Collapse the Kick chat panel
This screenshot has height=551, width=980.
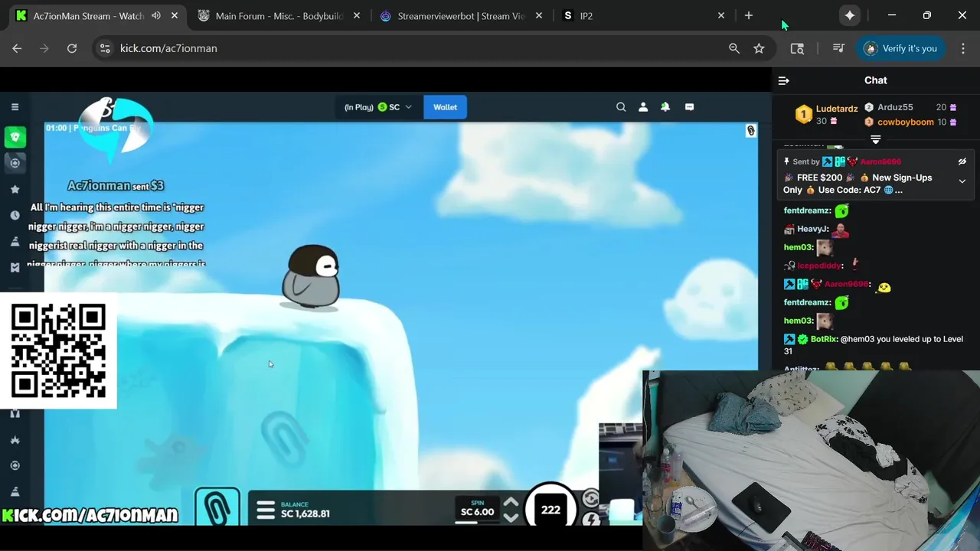[x=783, y=80]
